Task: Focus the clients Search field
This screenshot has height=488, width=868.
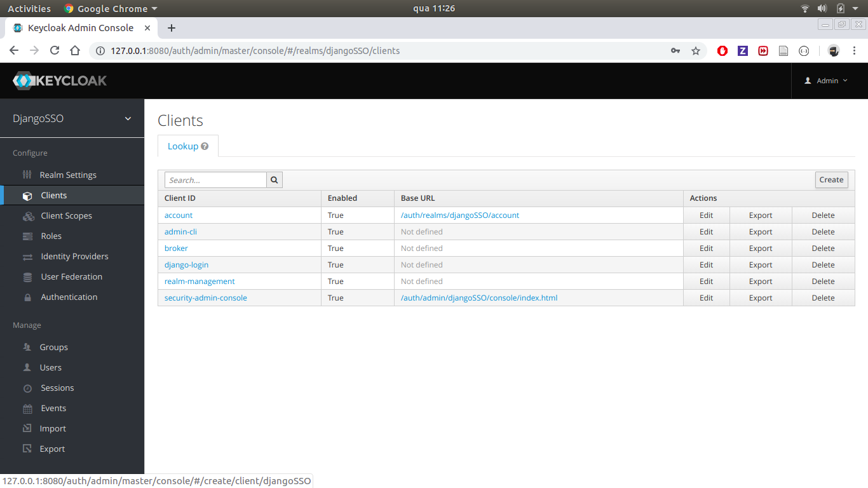Action: tap(215, 180)
